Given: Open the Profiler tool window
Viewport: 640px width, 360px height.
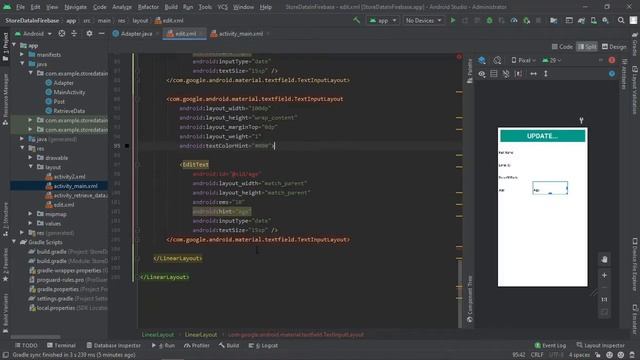Looking at the screenshot, I should (197, 345).
